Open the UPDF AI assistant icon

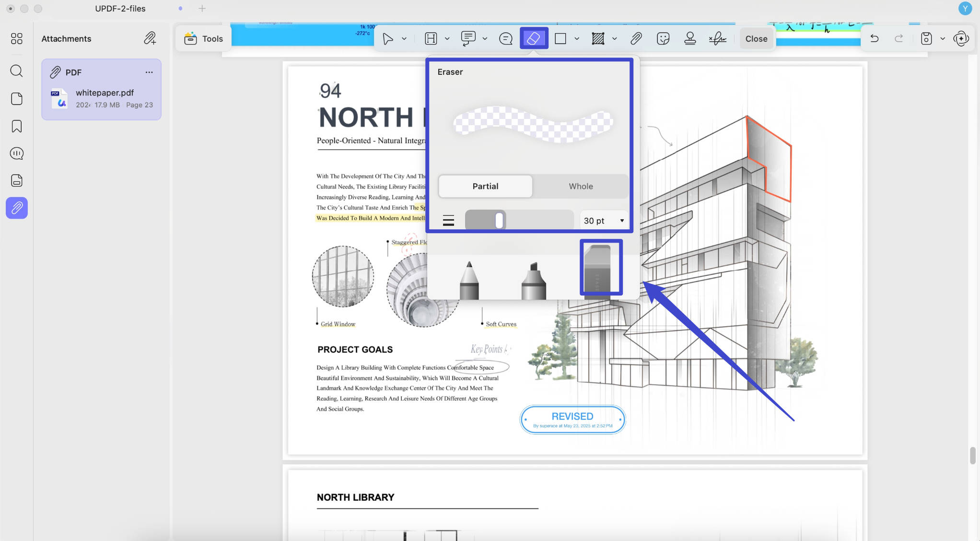(961, 38)
